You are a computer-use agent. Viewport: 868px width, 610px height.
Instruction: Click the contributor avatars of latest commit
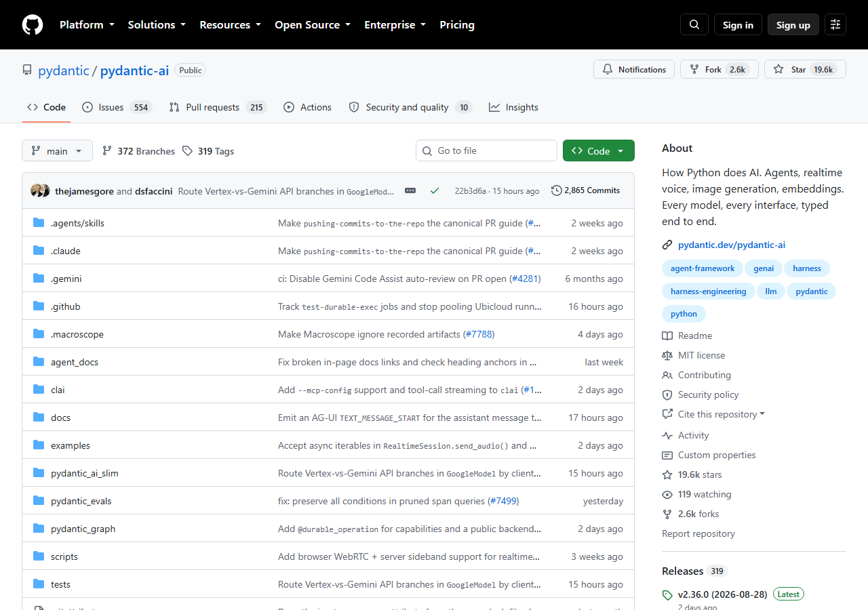(40, 190)
